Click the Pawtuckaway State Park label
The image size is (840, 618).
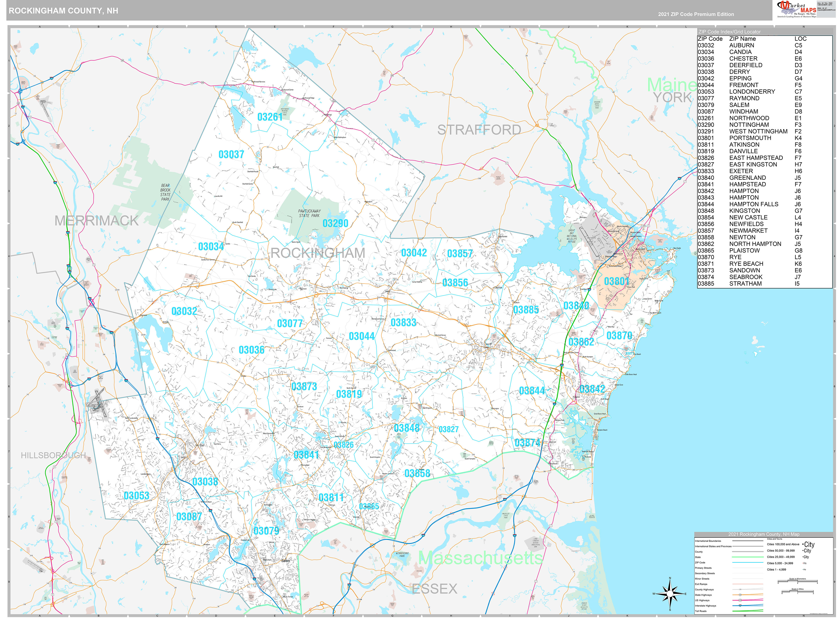pos(309,213)
